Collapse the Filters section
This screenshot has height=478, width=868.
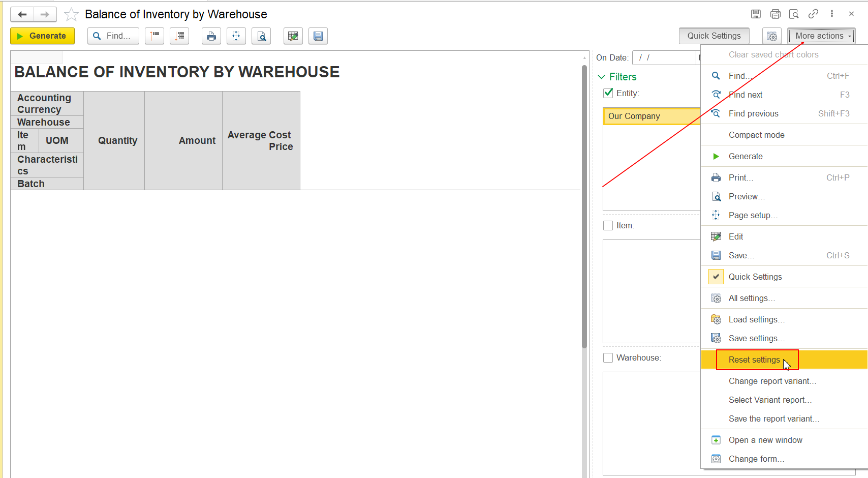602,77
